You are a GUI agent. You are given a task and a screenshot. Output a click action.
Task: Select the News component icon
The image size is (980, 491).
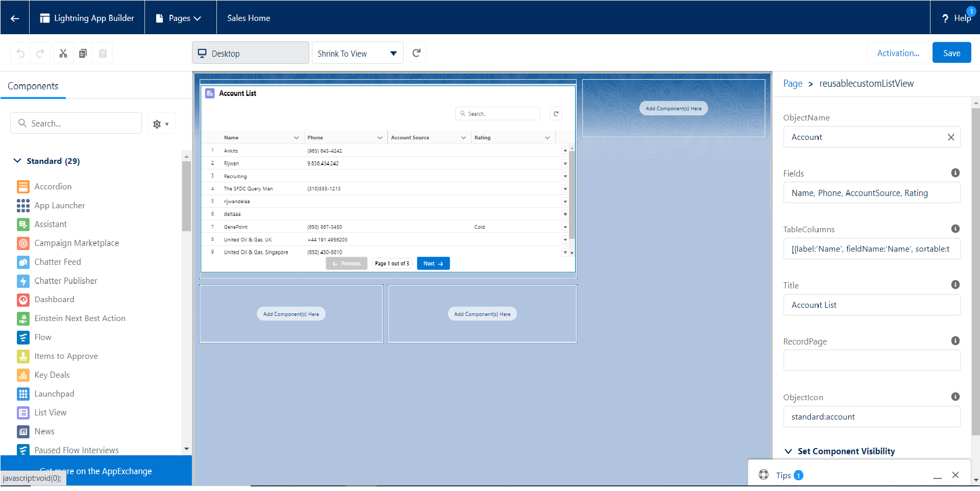coord(23,432)
